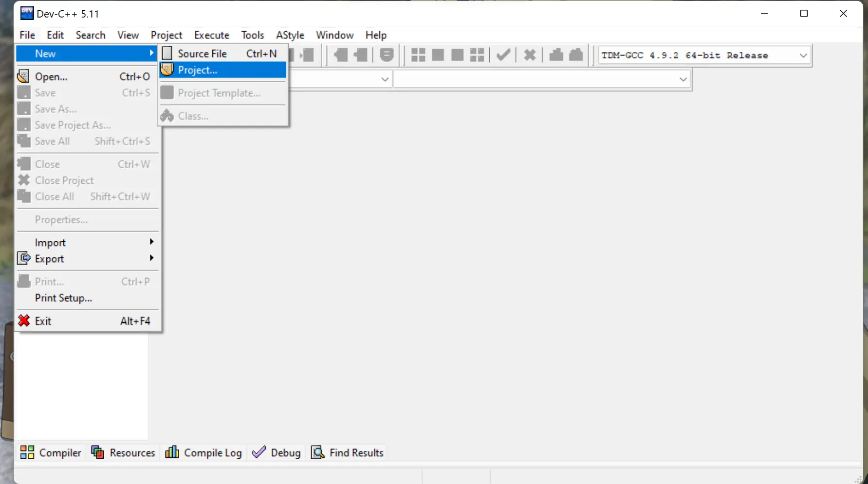The width and height of the screenshot is (868, 484).
Task: Expand the wide empty function dropdown under the toolbar
Action: [x=683, y=79]
